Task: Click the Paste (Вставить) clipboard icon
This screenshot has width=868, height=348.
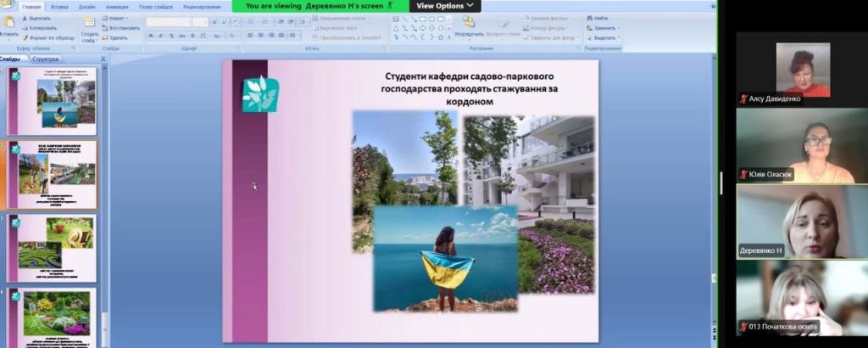Action: (x=8, y=23)
